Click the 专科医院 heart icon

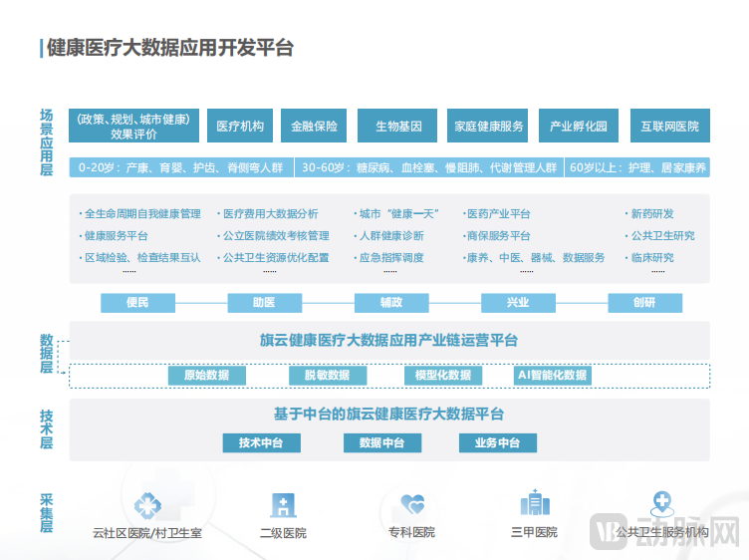point(412,504)
